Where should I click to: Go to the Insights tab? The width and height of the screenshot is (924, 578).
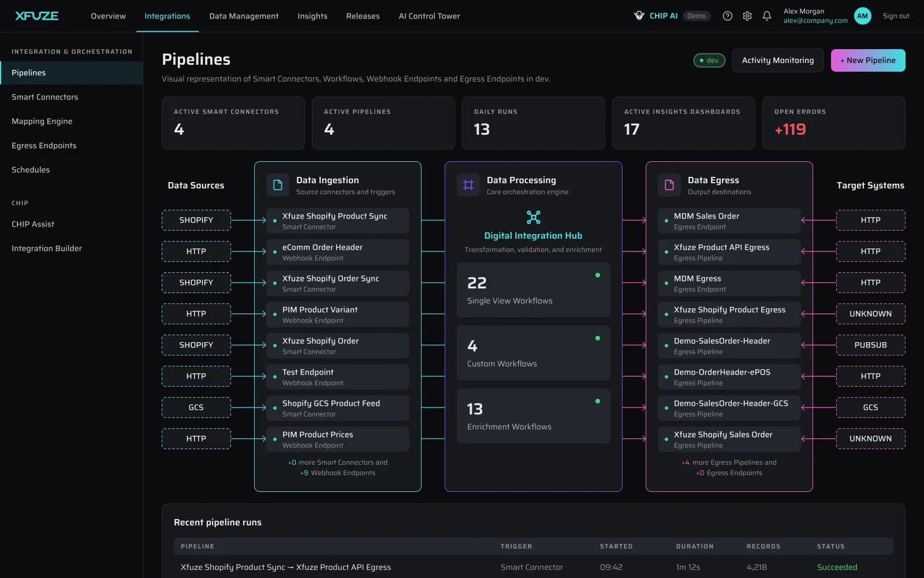point(312,16)
